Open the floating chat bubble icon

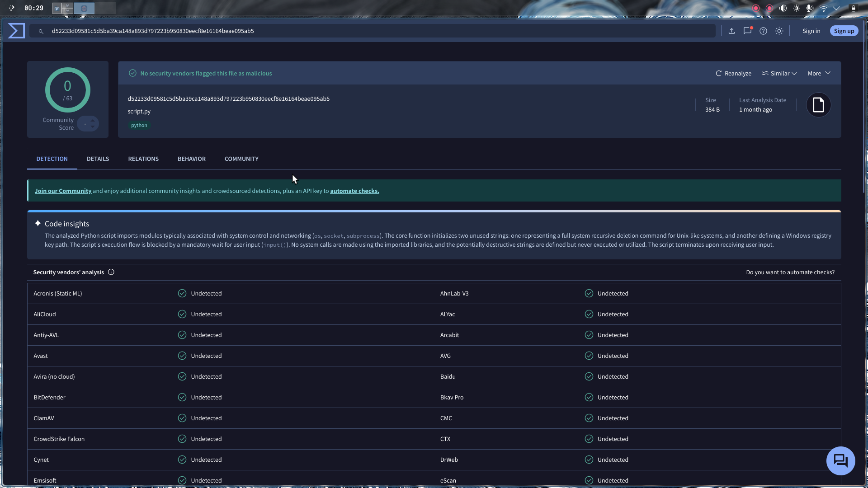pyautogui.click(x=840, y=460)
